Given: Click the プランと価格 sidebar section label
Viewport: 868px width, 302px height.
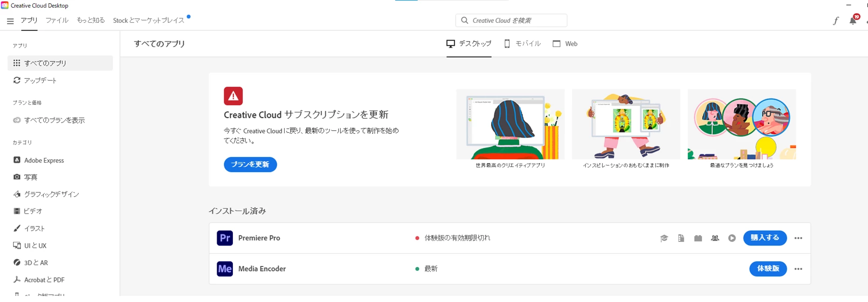Looking at the screenshot, I should pos(27,103).
